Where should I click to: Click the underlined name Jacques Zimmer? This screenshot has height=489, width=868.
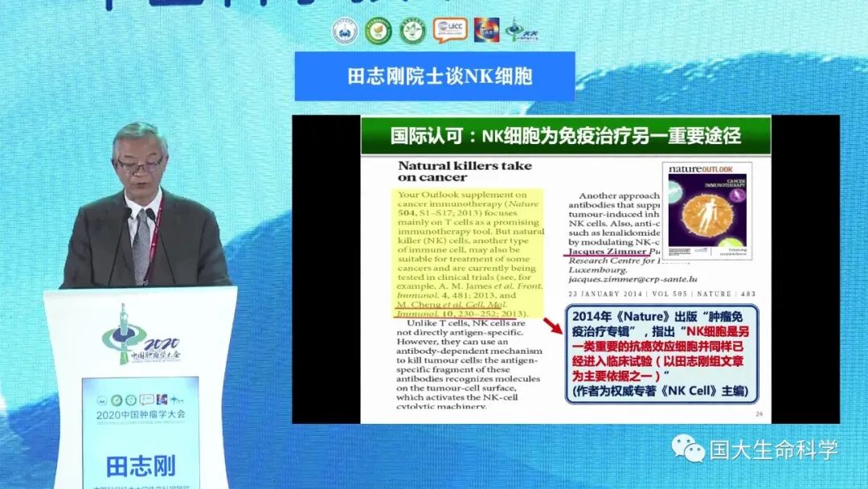coord(608,251)
